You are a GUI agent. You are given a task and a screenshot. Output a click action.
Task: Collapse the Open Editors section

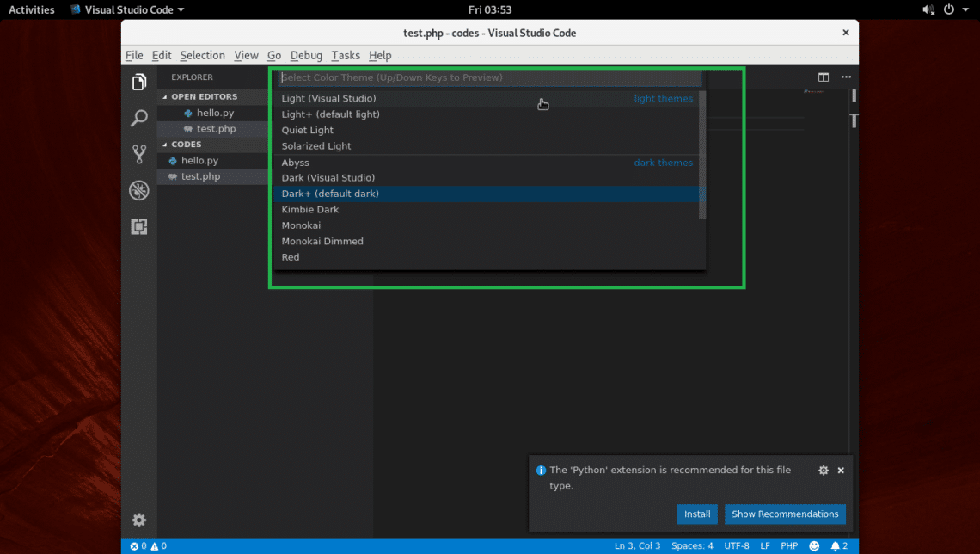point(204,96)
